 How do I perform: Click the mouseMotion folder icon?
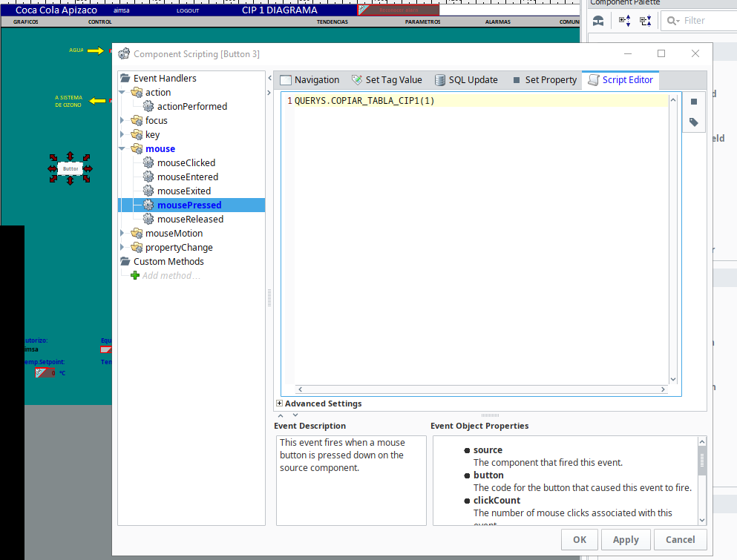[x=137, y=234]
